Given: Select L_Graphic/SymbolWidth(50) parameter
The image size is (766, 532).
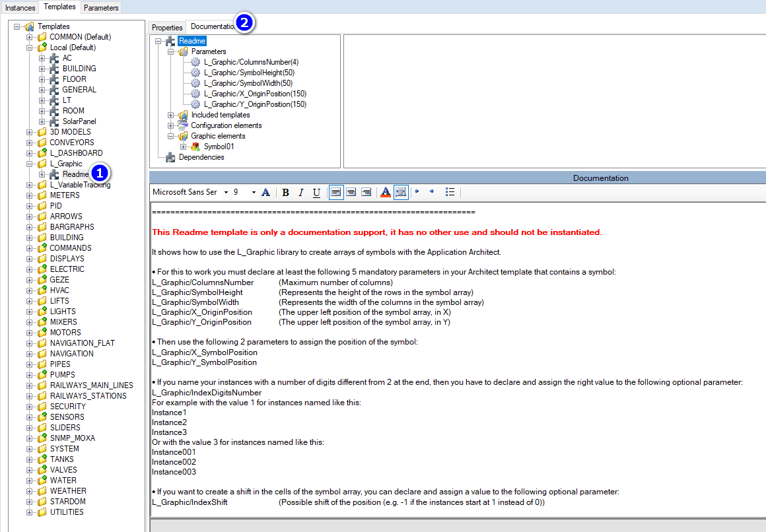Looking at the screenshot, I should (248, 83).
